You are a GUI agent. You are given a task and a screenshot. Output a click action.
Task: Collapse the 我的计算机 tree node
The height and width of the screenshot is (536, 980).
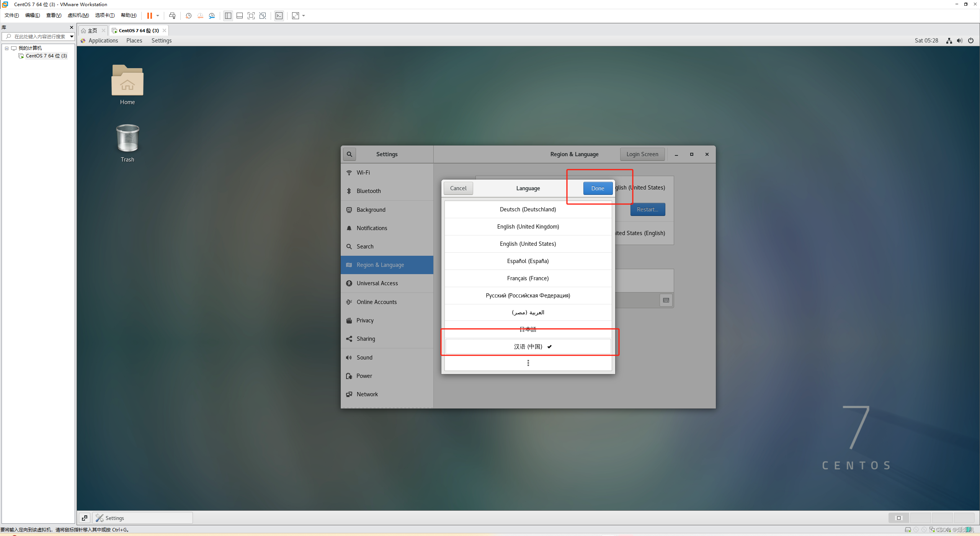[x=7, y=48]
